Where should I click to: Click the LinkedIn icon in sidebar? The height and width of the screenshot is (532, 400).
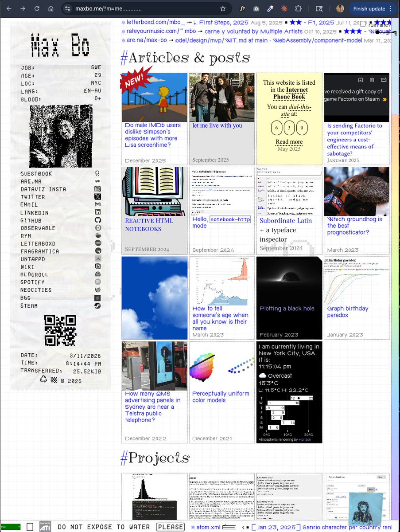(x=97, y=212)
